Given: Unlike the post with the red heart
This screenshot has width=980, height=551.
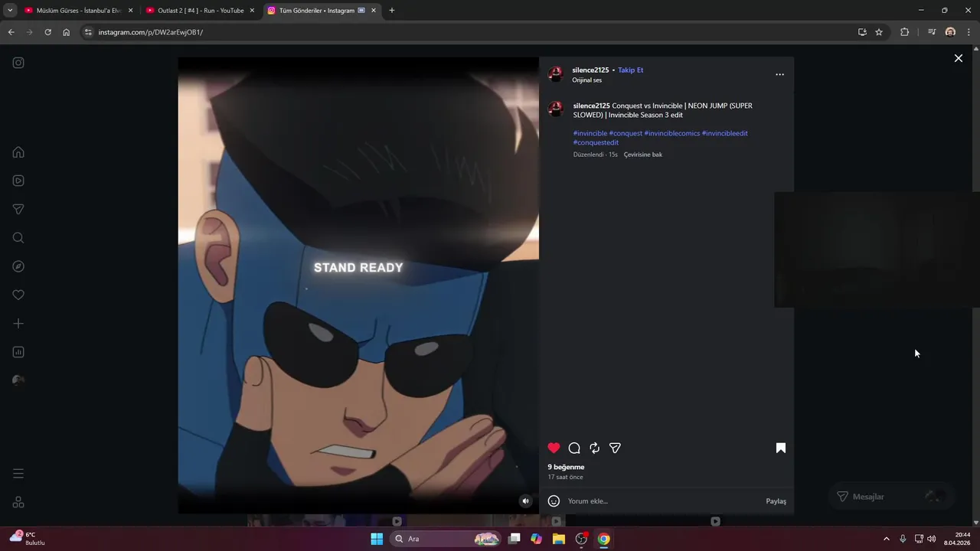Looking at the screenshot, I should (x=554, y=448).
